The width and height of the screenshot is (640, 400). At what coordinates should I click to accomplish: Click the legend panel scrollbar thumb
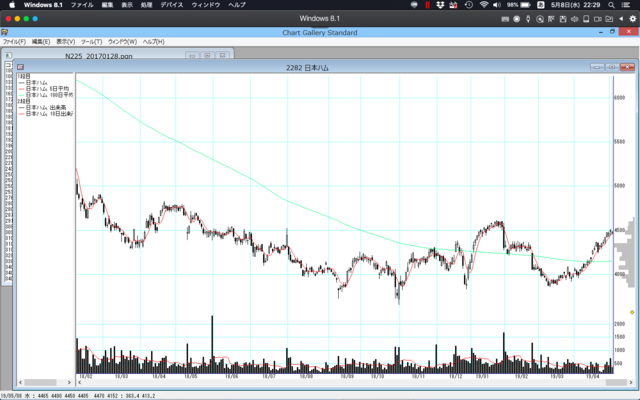pyautogui.click(x=40, y=382)
